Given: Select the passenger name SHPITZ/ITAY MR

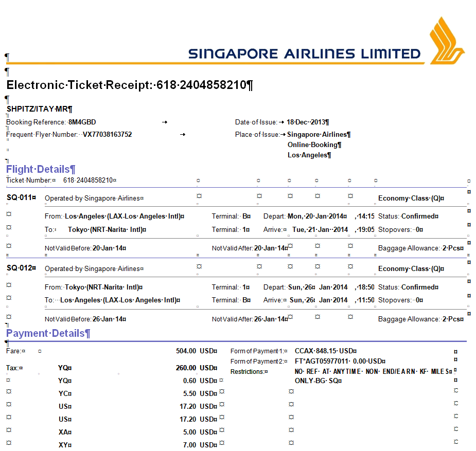Looking at the screenshot, I should (39, 109).
